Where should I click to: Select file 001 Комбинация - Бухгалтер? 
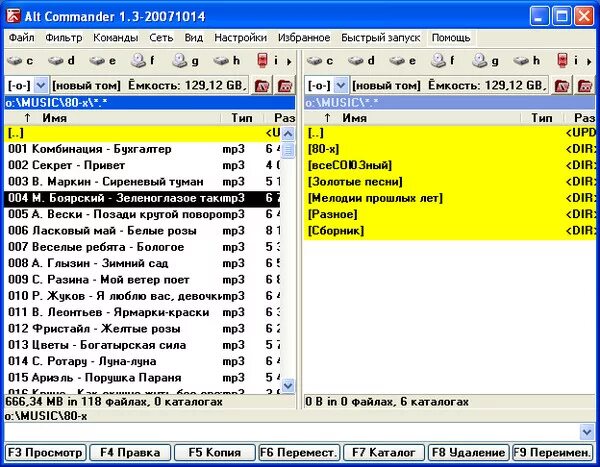point(142,149)
